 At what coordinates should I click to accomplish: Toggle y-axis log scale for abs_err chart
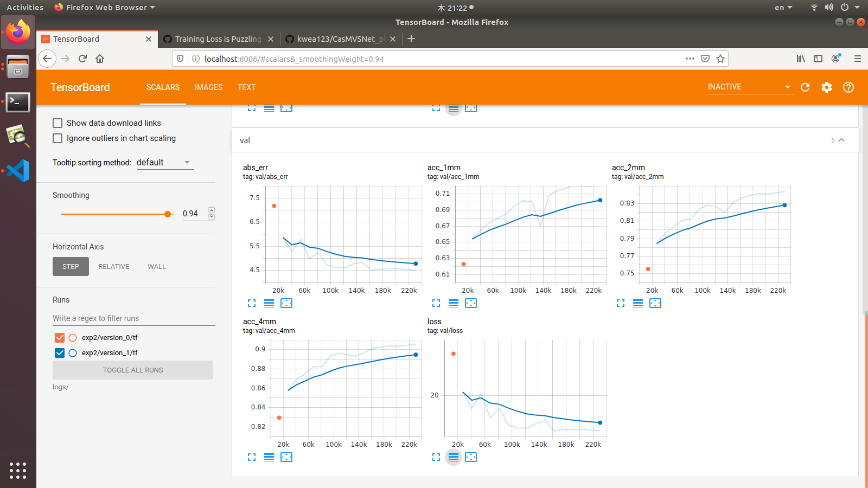(269, 303)
